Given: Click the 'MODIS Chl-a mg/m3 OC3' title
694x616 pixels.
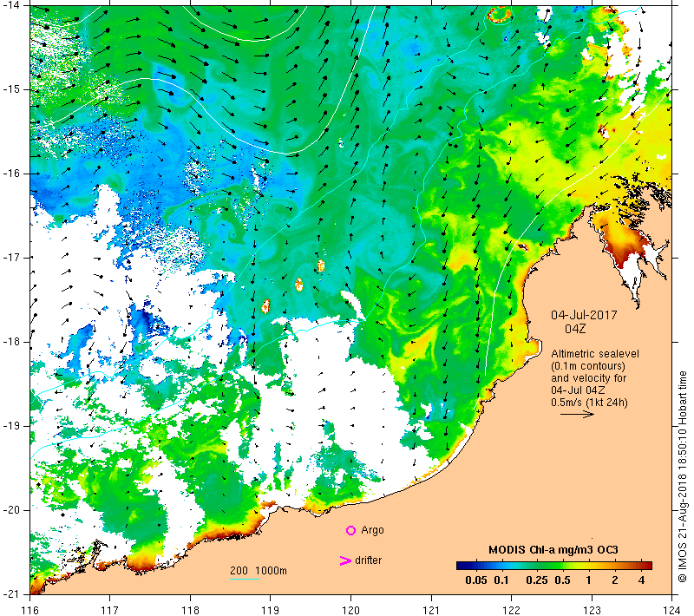Looking at the screenshot, I should tap(553, 550).
